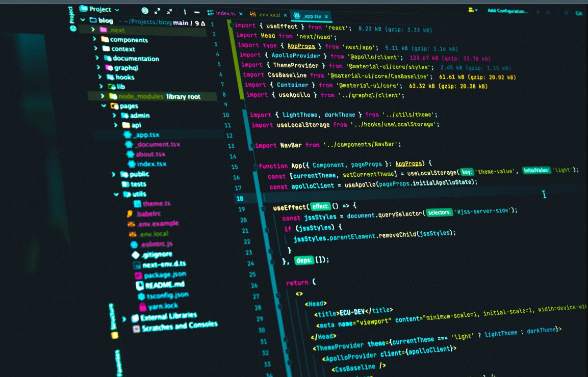Expand the .next folder
588x377 pixels.
[x=93, y=29]
